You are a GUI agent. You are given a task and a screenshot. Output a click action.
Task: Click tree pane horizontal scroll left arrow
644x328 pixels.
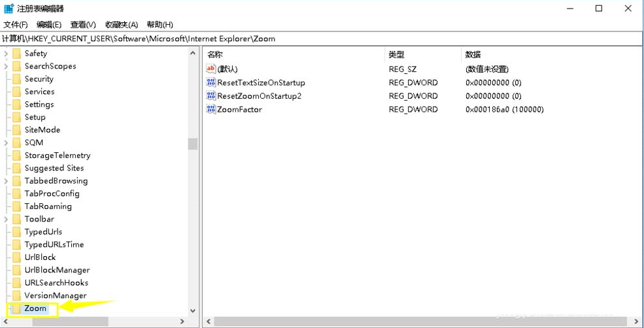[5, 321]
